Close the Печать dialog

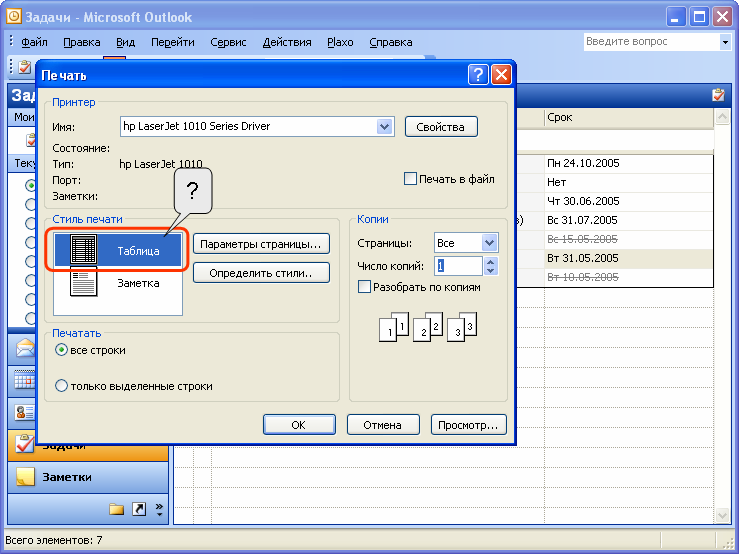click(501, 74)
